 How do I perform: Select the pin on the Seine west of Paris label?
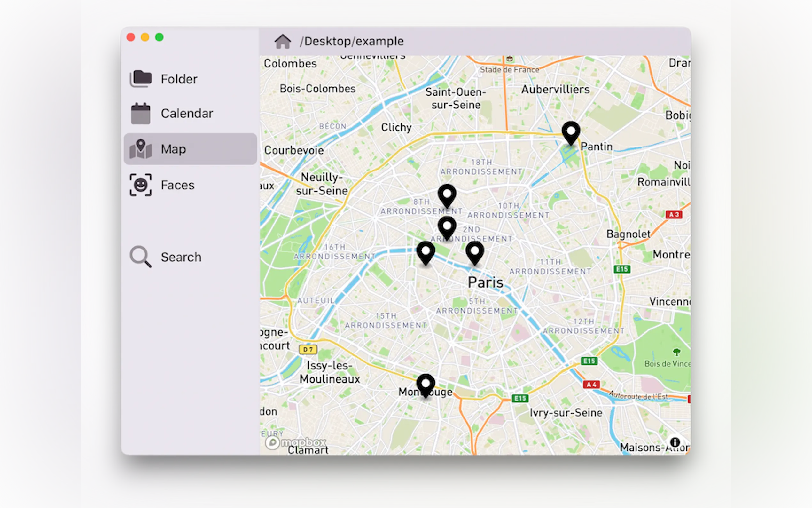pyautogui.click(x=425, y=253)
